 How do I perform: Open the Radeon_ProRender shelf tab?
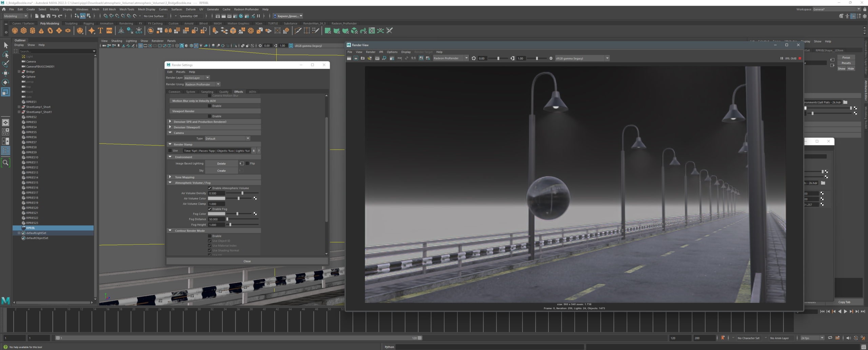(x=344, y=23)
